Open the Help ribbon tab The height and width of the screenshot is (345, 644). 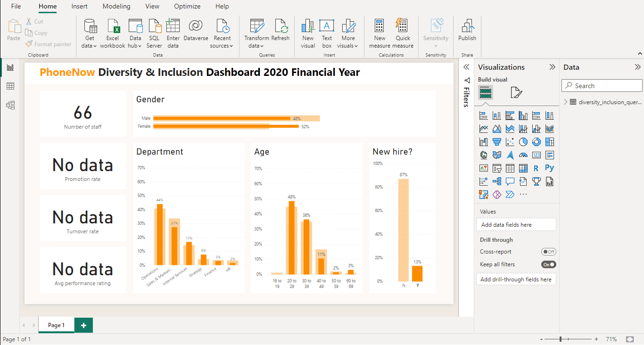[222, 6]
